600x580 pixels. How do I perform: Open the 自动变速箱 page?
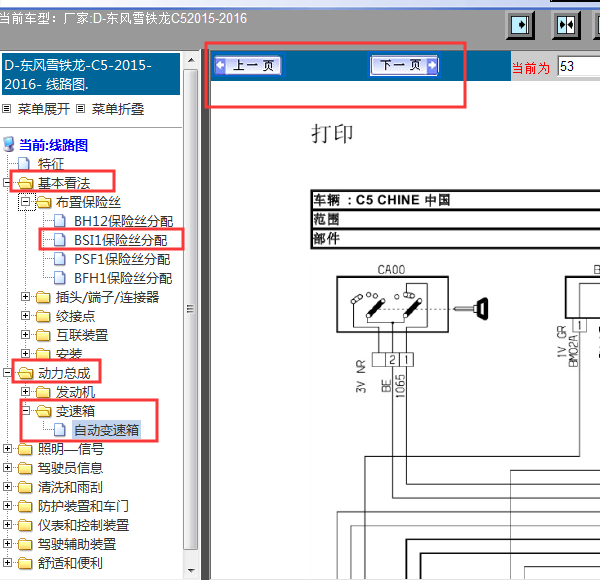106,430
